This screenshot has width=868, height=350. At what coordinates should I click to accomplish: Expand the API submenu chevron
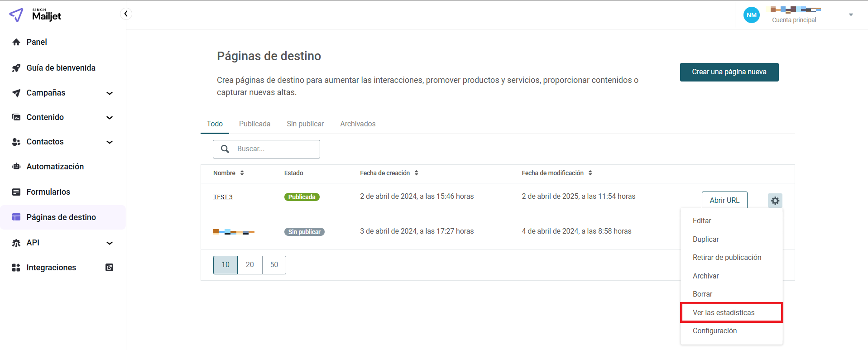click(x=109, y=243)
